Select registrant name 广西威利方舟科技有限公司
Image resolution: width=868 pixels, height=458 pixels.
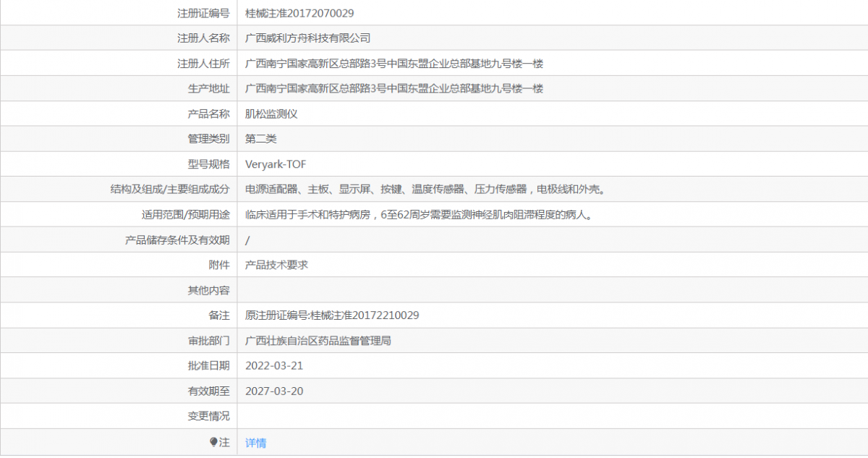pos(308,38)
